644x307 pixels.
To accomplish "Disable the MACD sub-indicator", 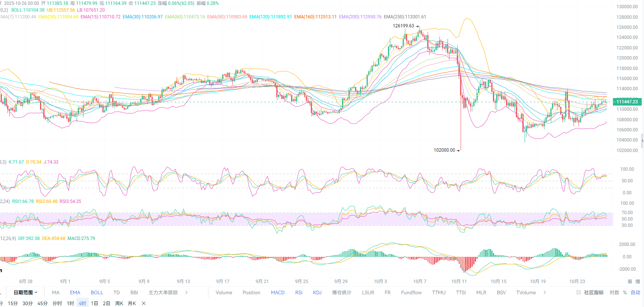I will click(278, 292).
